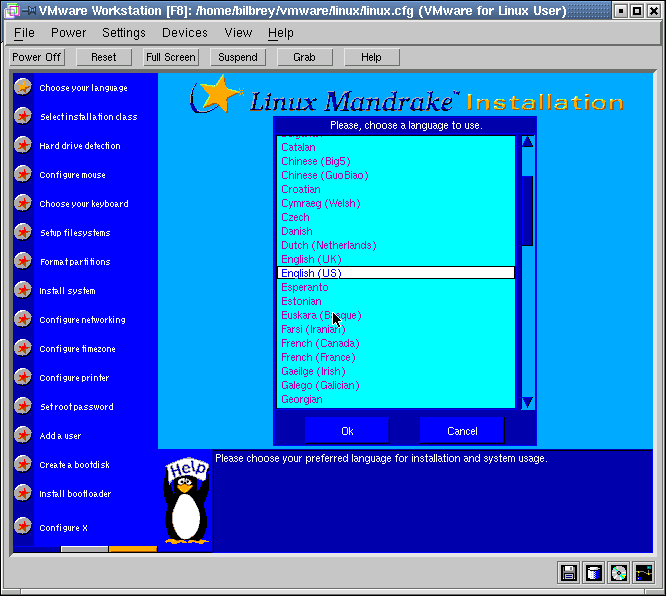Click star icon beside Install system

click(22, 291)
